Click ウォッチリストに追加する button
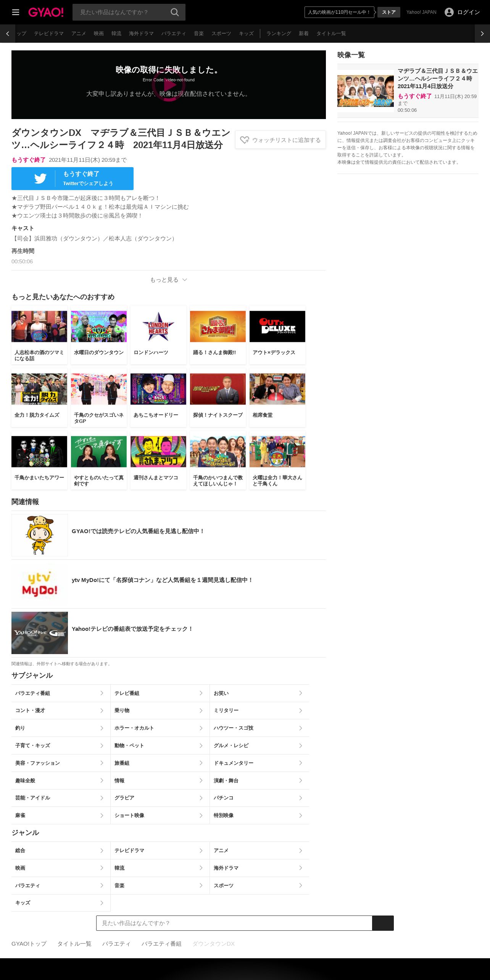490x980 pixels. point(280,140)
